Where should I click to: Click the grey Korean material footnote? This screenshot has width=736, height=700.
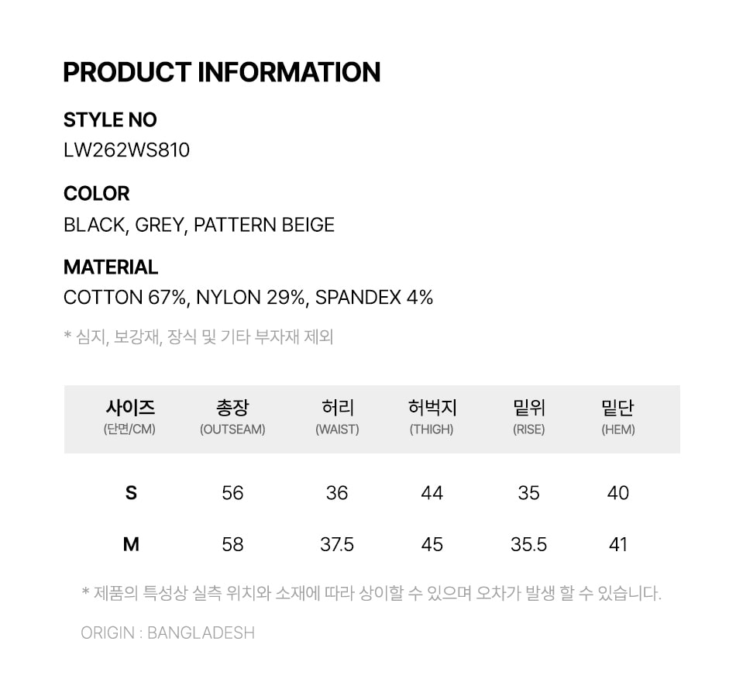click(198, 337)
